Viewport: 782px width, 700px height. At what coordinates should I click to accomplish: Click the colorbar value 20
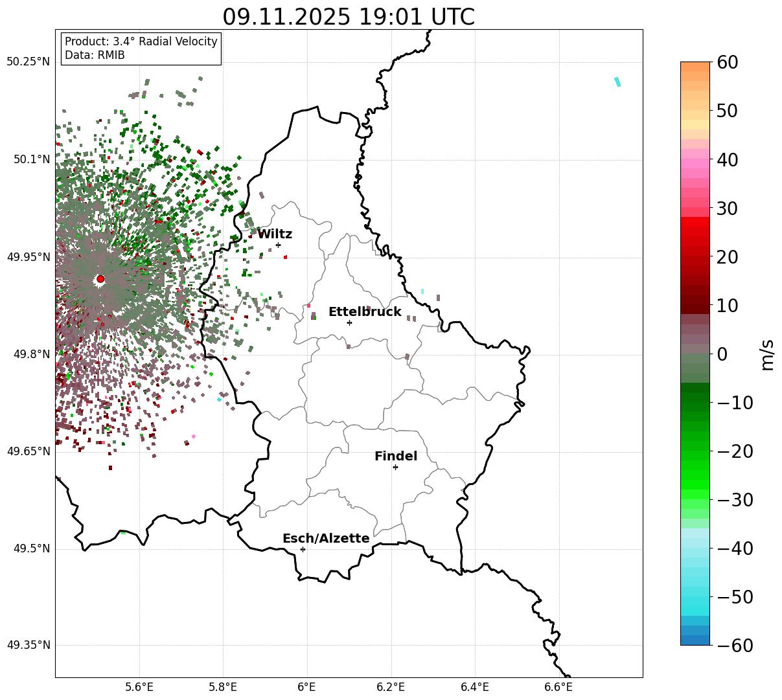(x=726, y=256)
